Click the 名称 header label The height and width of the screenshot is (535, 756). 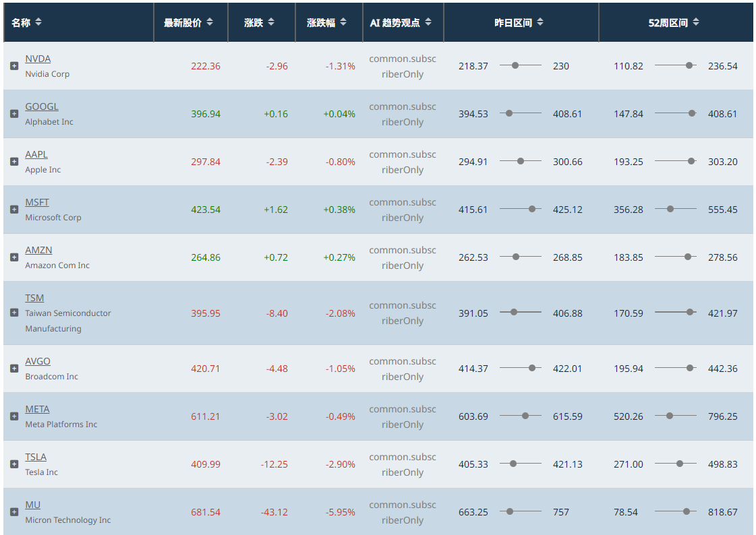pos(21,23)
